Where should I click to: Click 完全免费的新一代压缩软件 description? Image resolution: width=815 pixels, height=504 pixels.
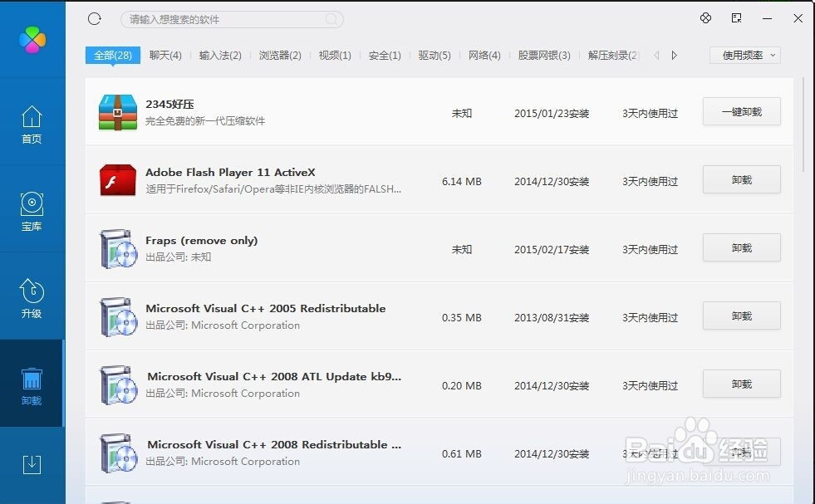205,121
